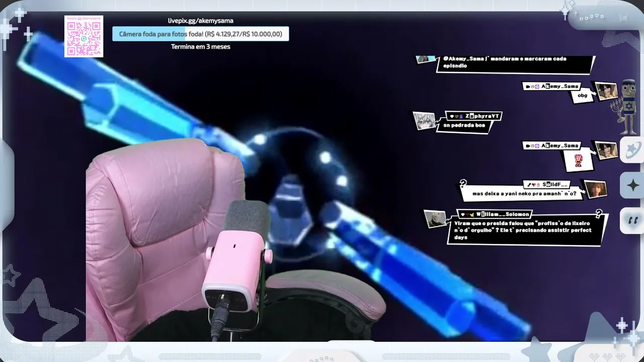This screenshot has width=644, height=362.
Task: Select the 'obg' chat message bubble
Action: 582,96
